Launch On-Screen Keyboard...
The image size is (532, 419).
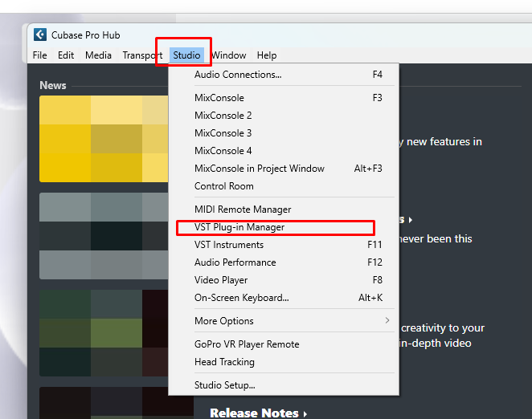click(284, 298)
